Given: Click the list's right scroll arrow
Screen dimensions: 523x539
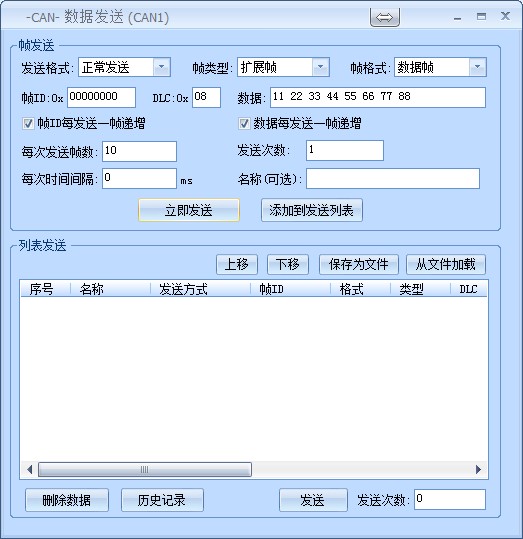Looking at the screenshot, I should click(478, 470).
